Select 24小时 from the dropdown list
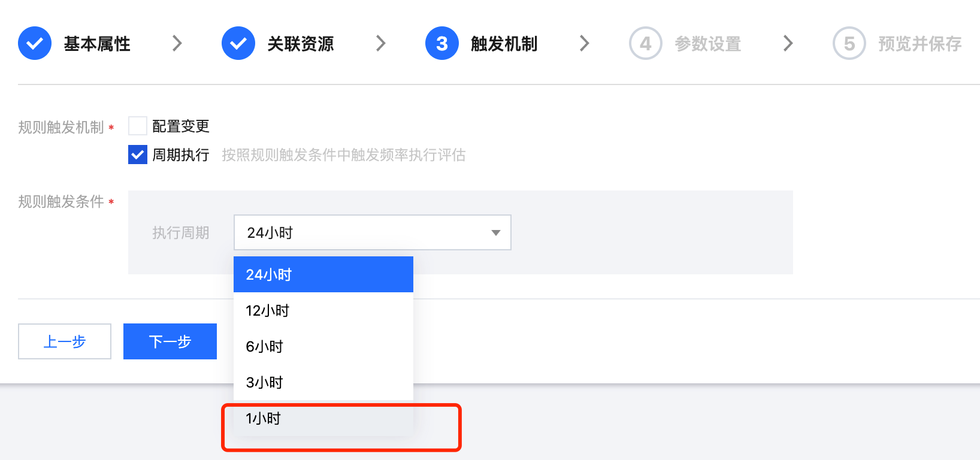 [x=323, y=274]
